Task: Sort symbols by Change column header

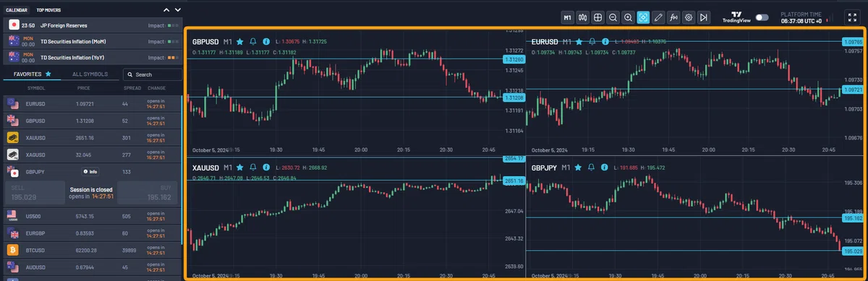Action: tap(157, 88)
